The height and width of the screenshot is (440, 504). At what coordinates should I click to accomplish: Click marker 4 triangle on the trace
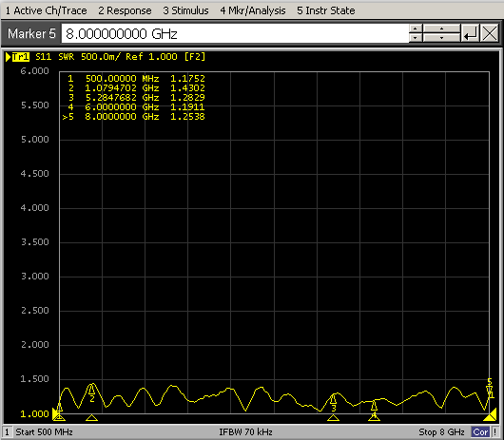point(374,406)
